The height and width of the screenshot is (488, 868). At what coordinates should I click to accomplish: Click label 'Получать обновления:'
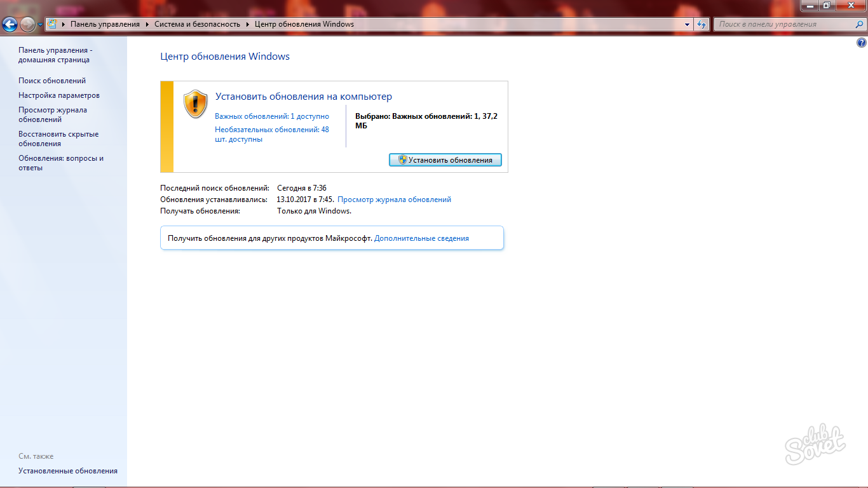click(x=200, y=210)
